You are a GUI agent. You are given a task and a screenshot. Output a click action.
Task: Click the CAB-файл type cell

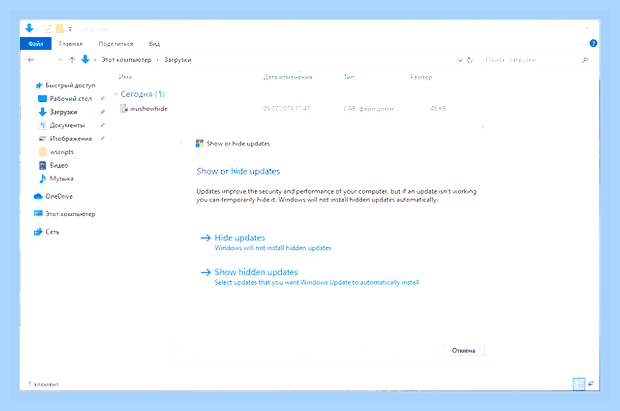[371, 108]
